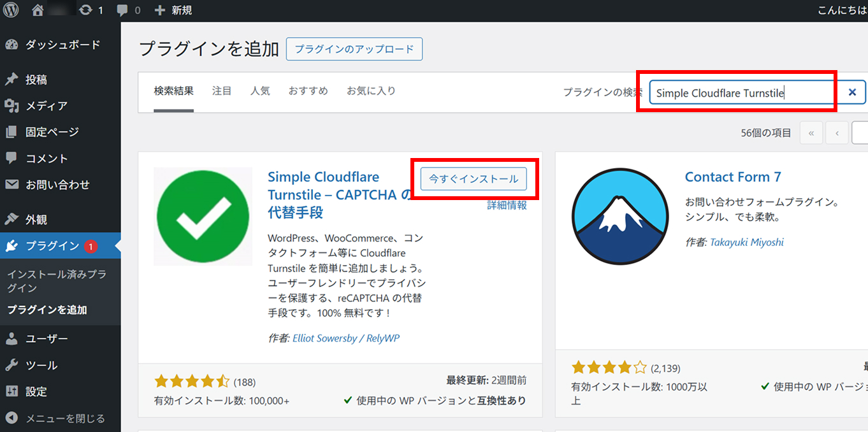Click the plugin update badge 1
Viewport: 868px width, 432px height.
[x=90, y=246]
